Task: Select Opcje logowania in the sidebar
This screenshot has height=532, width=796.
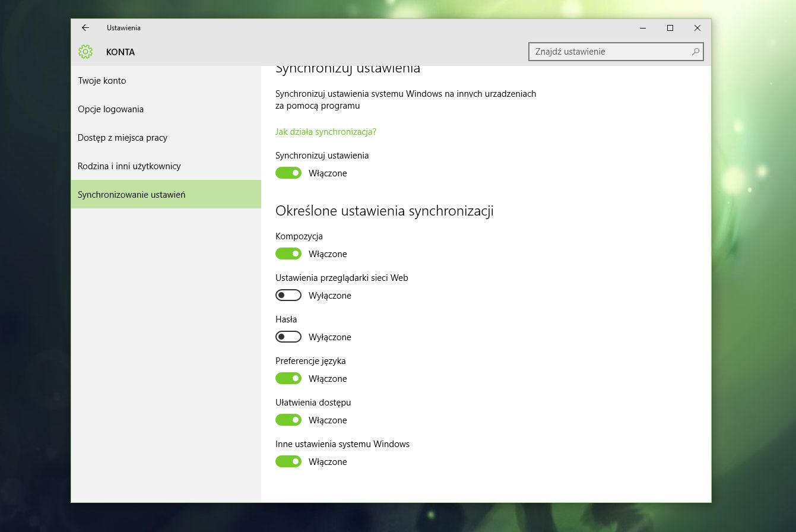Action: [110, 109]
